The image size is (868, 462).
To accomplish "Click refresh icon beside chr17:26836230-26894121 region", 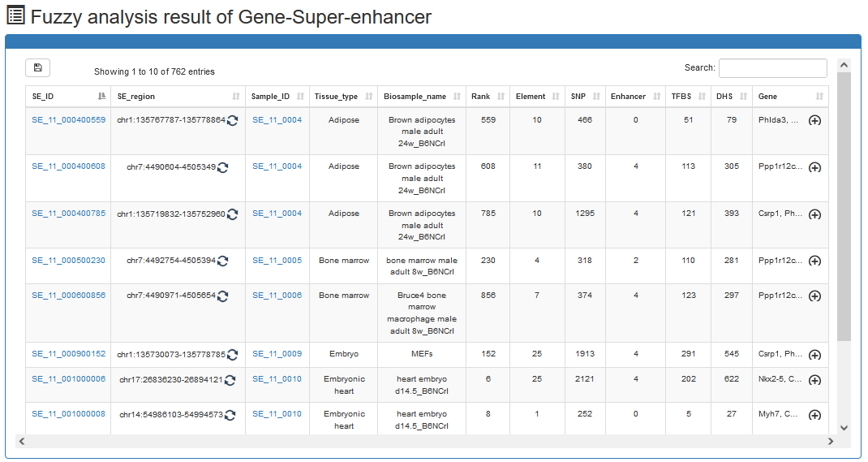I will [x=230, y=380].
